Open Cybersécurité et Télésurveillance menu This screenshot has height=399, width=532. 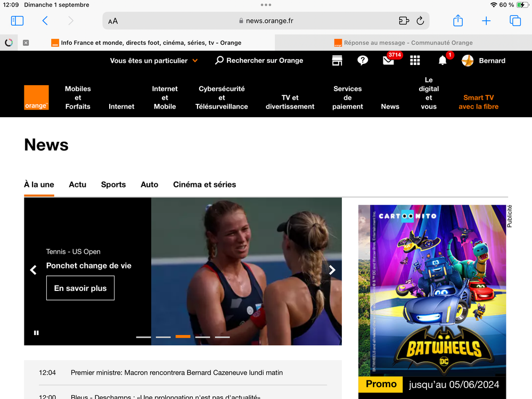222,97
